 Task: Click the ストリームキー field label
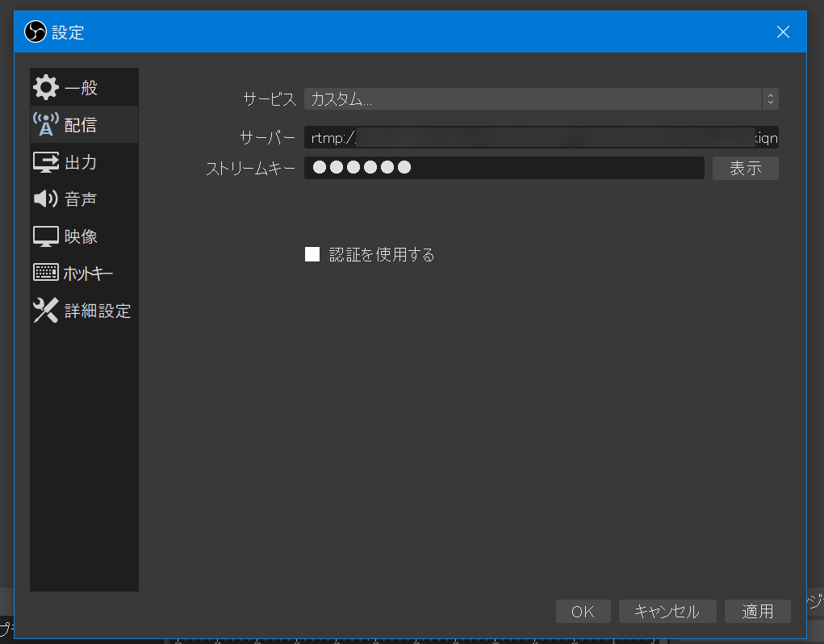[251, 168]
